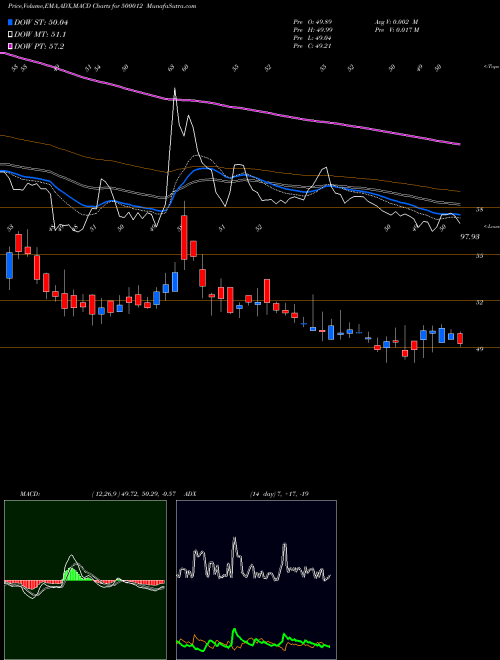This screenshot has height=660, width=500.
Task: Select the 'DOW PT: 57.2' legend text
Action: coord(39,46)
